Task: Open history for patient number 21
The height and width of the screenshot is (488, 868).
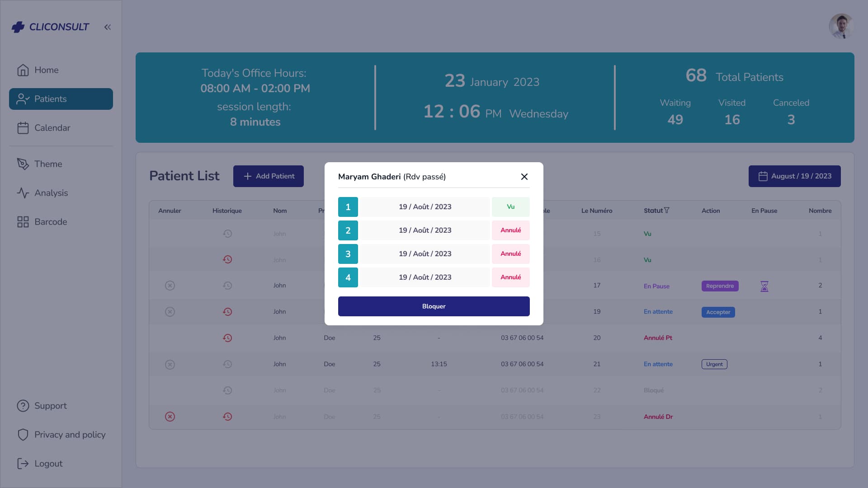Action: [227, 364]
